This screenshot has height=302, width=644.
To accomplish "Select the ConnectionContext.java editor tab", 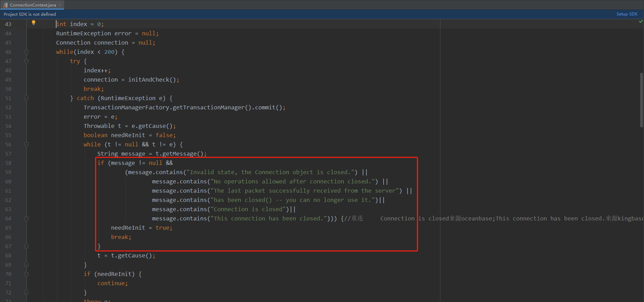I will (33, 5).
